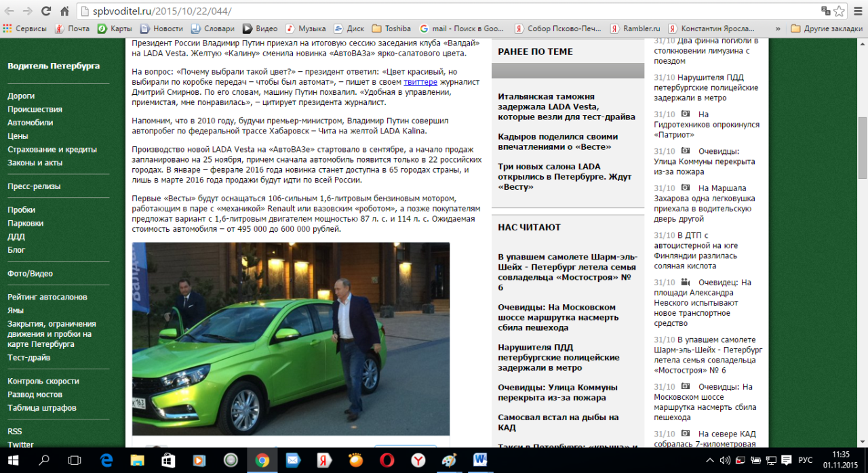Launch Microsoft Edge from the taskbar
Screen dimensions: 868x473
coord(106,460)
